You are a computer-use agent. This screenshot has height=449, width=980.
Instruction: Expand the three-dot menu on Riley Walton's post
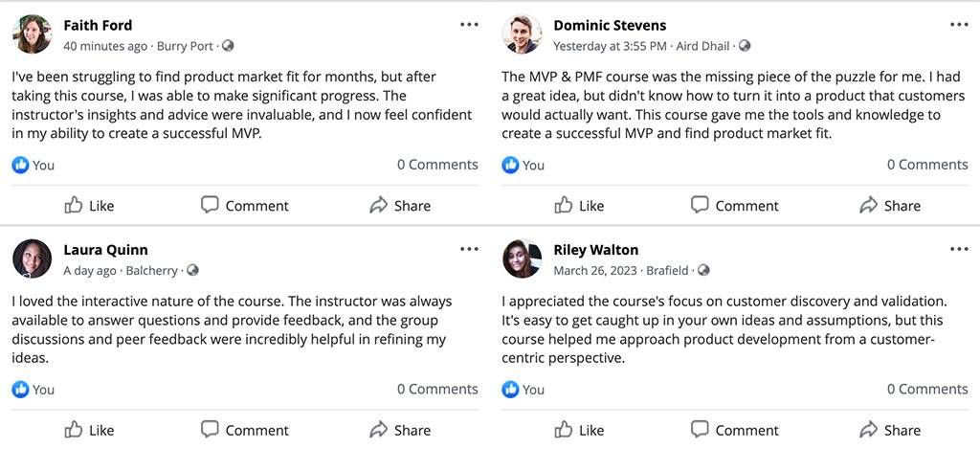tap(959, 250)
